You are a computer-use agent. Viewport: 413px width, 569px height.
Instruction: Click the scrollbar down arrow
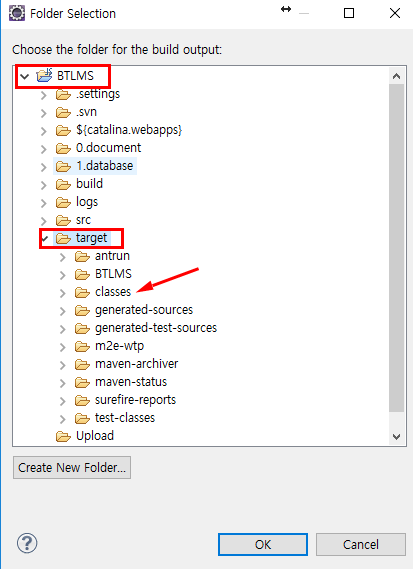(397, 437)
